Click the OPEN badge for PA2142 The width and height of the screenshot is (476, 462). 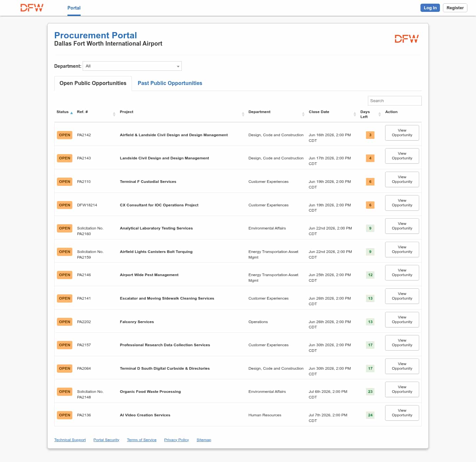[x=64, y=135]
